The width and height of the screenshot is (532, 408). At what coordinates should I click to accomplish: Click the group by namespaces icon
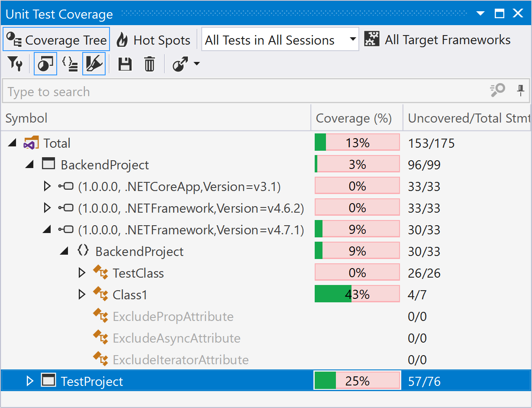(70, 64)
